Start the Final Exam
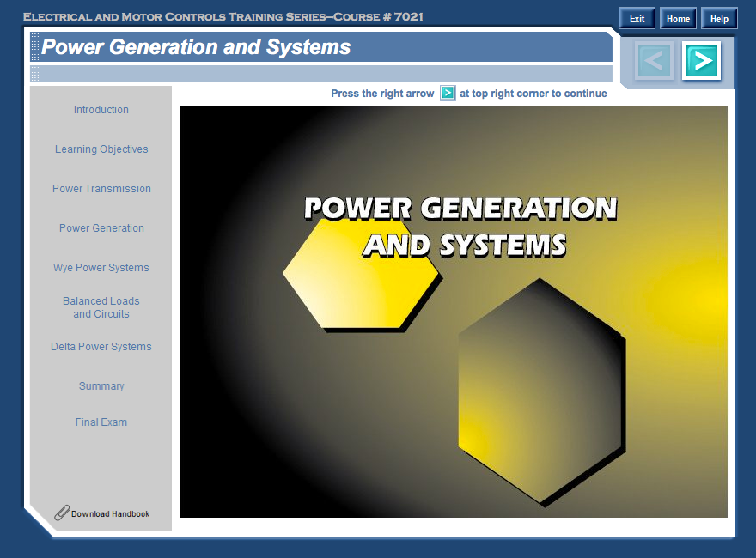The width and height of the screenshot is (756, 558). pyautogui.click(x=101, y=422)
